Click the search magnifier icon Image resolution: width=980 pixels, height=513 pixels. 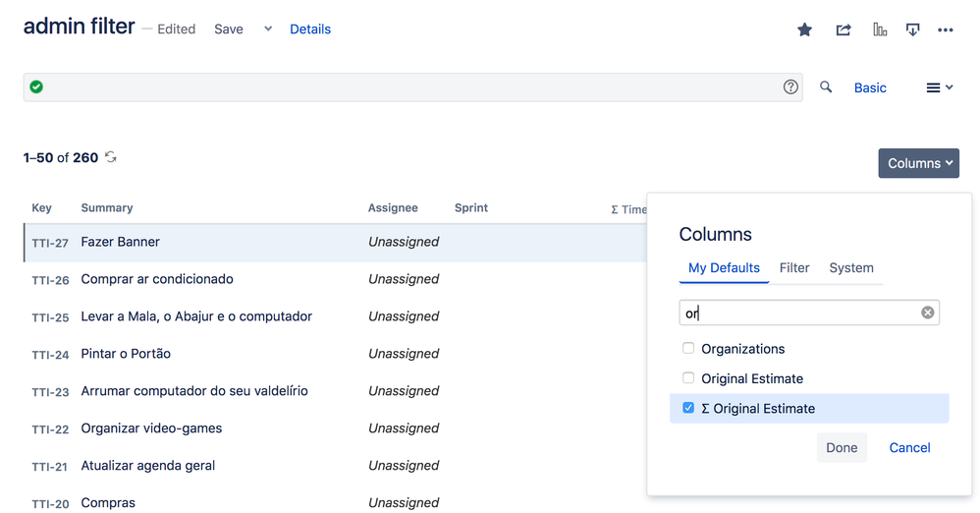826,86
